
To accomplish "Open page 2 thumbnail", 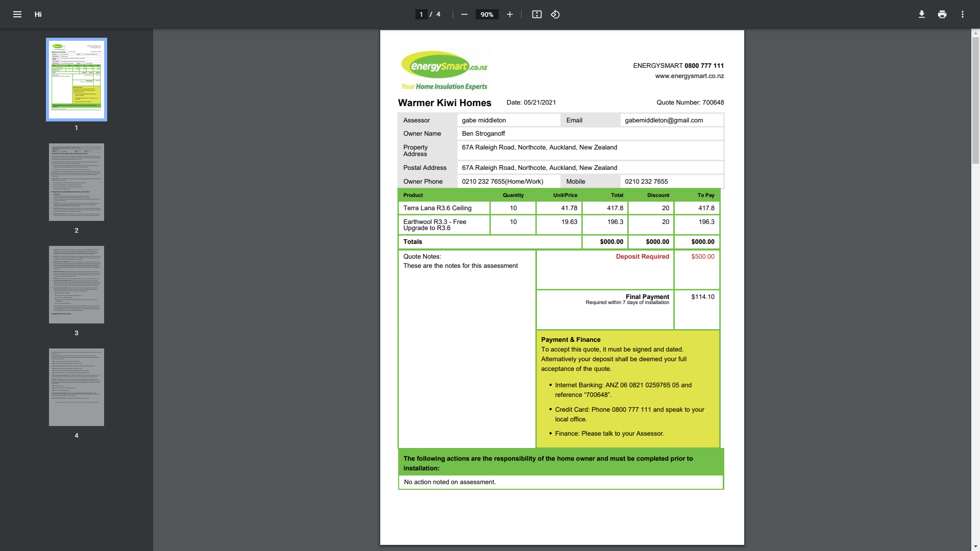I will (77, 182).
